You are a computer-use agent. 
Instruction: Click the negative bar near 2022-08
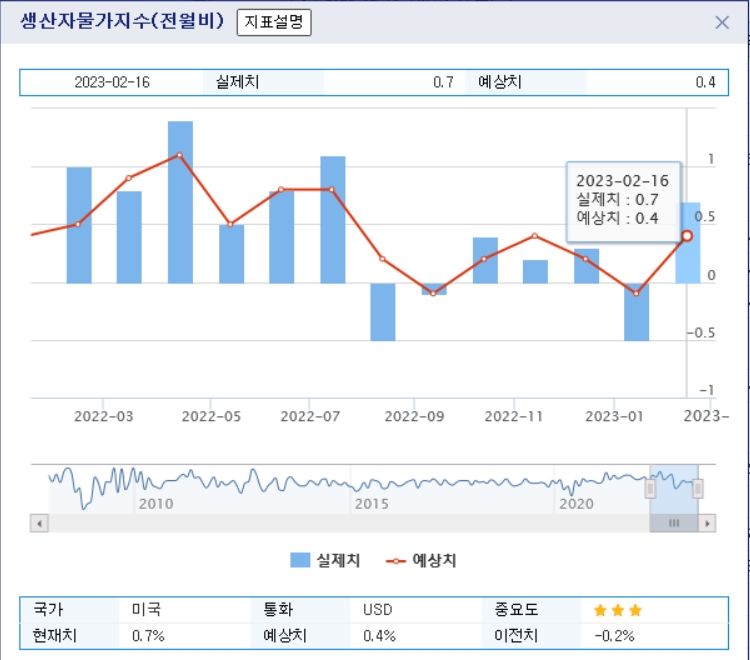click(x=383, y=312)
